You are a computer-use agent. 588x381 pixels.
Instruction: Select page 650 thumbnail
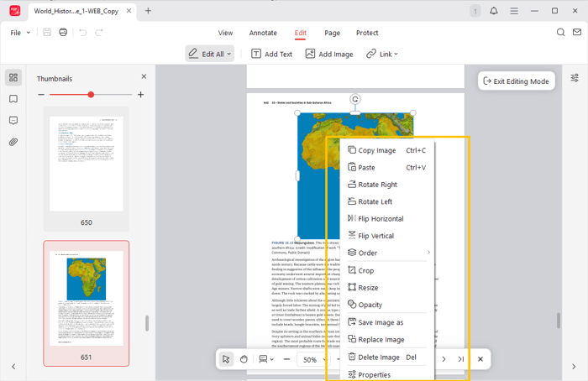[x=87, y=170]
